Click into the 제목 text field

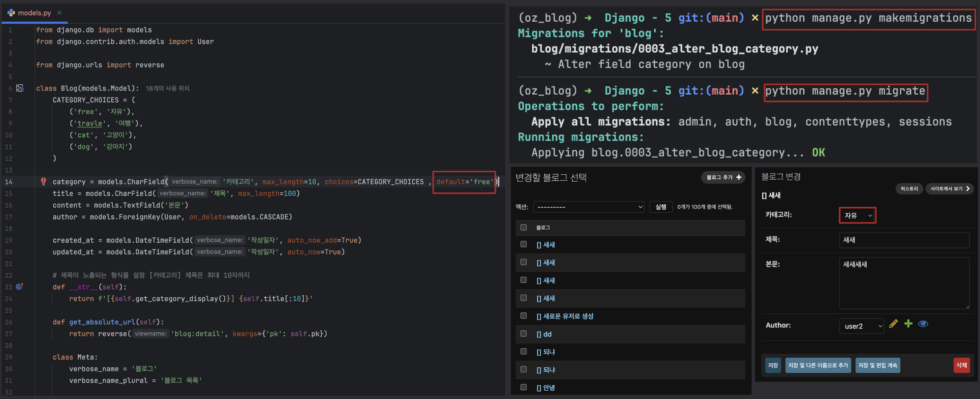click(904, 240)
